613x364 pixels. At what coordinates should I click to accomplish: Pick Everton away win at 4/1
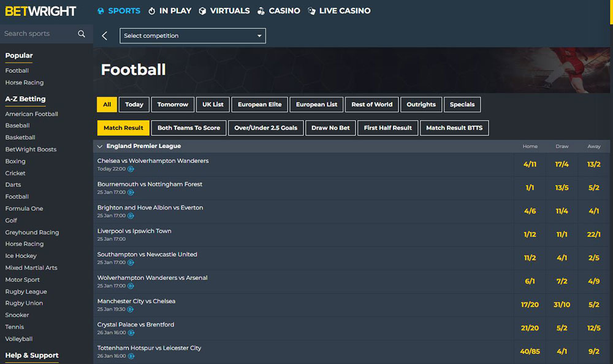point(594,211)
